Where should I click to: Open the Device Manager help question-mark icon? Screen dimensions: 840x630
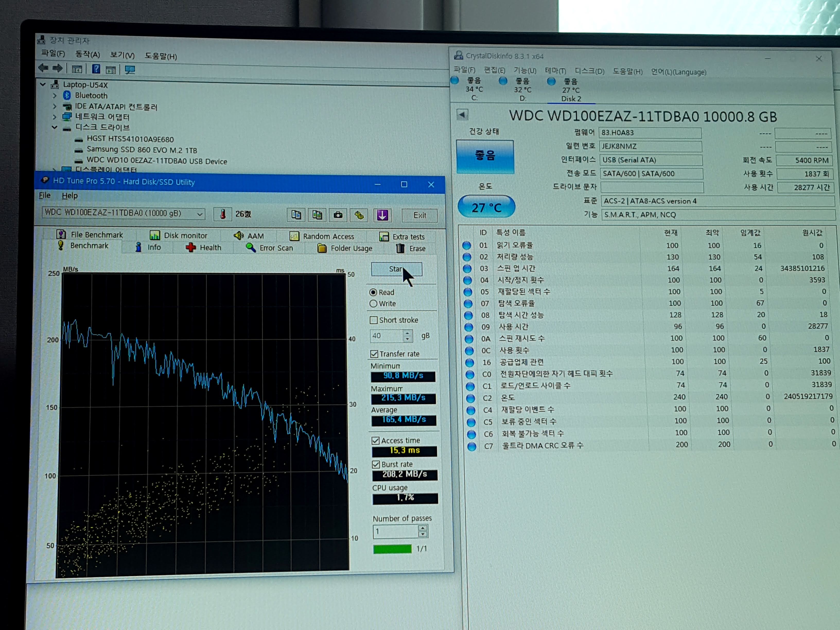[x=96, y=69]
